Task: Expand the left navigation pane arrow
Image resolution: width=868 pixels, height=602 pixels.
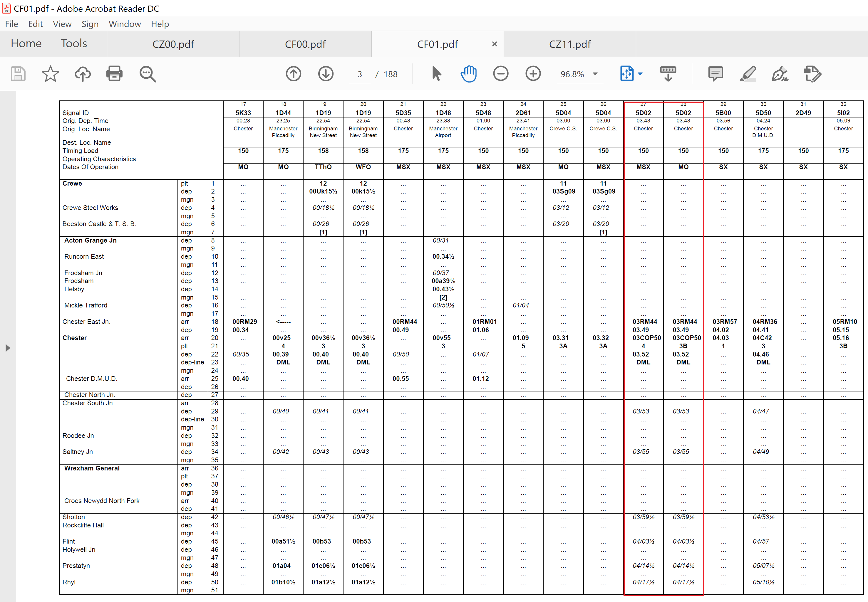Action: pyautogui.click(x=8, y=348)
